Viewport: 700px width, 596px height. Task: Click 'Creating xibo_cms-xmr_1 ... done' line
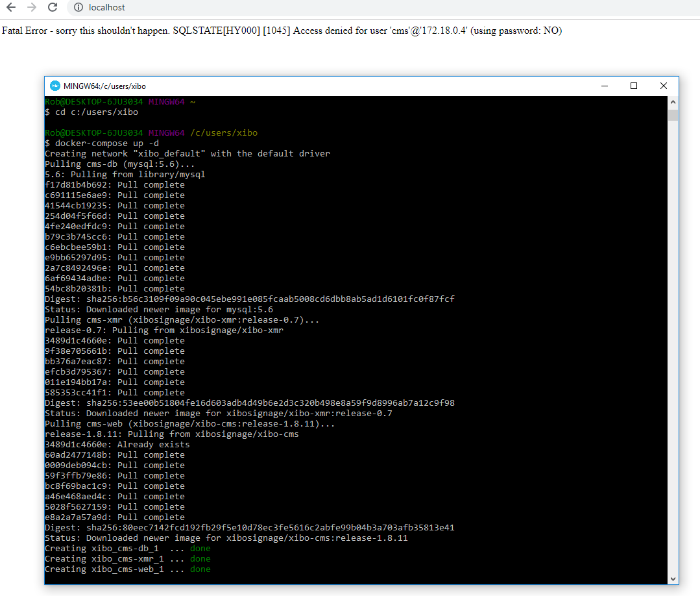128,559
